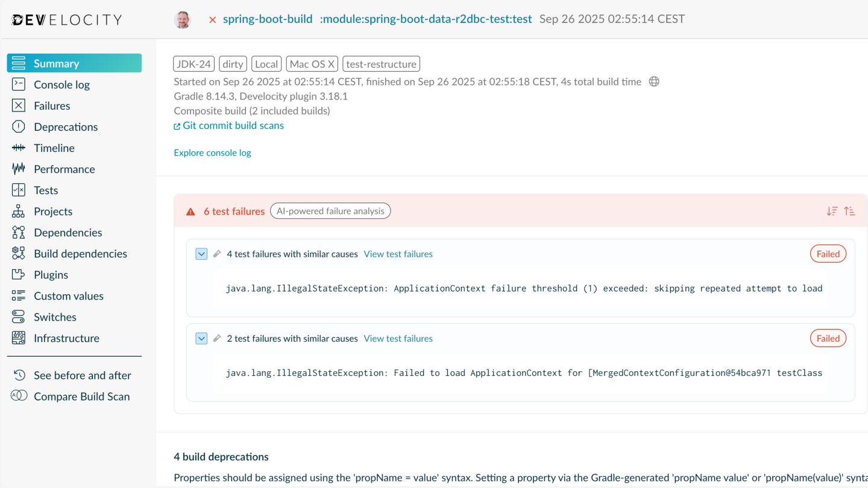The width and height of the screenshot is (868, 488).
Task: Open the user avatar profile picture
Action: pos(183,19)
